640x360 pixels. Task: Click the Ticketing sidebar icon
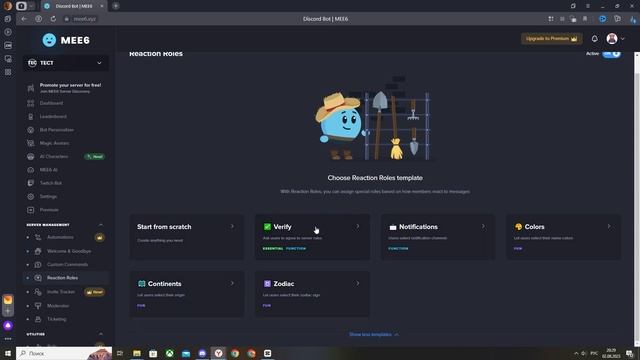(x=38, y=319)
